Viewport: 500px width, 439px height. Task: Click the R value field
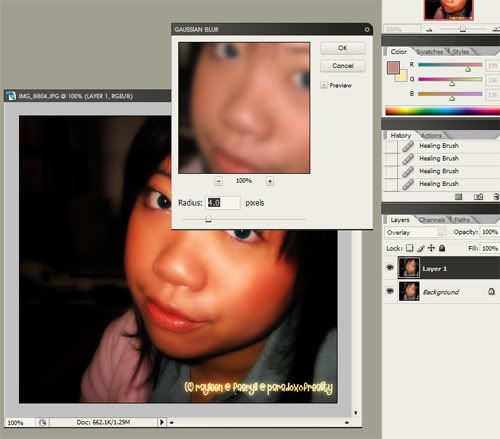(x=493, y=66)
